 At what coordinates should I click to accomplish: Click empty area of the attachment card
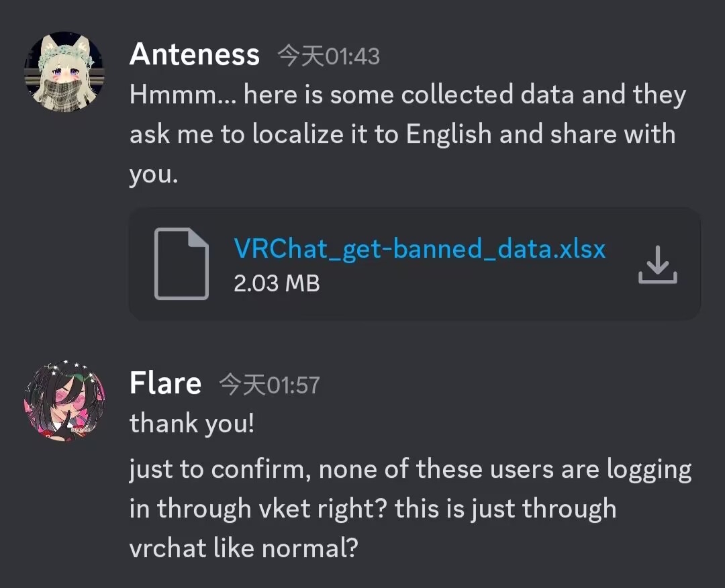[x=470, y=299]
